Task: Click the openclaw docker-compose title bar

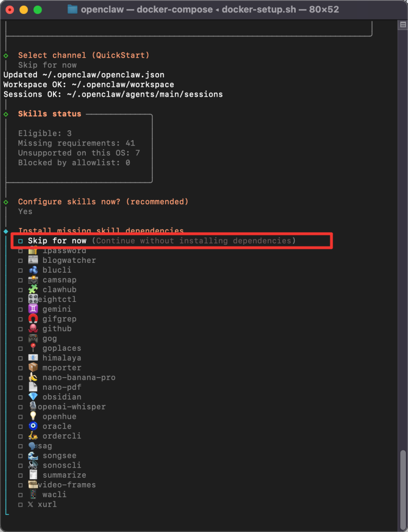Action: [x=204, y=9]
